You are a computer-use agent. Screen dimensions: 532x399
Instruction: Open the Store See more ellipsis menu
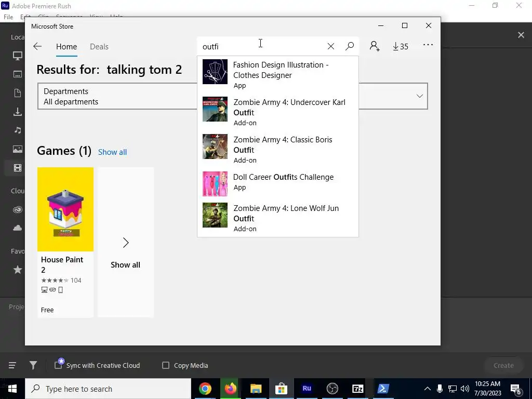(x=428, y=45)
